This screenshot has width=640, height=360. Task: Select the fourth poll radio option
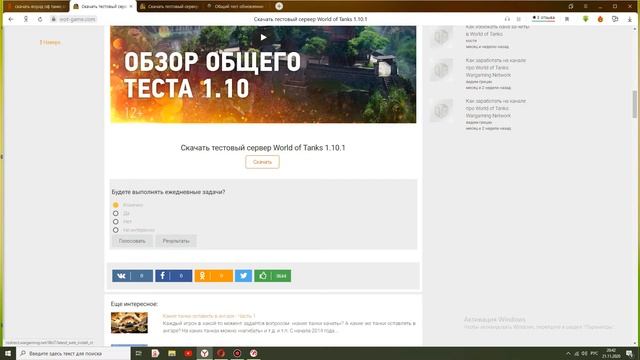coord(116,230)
